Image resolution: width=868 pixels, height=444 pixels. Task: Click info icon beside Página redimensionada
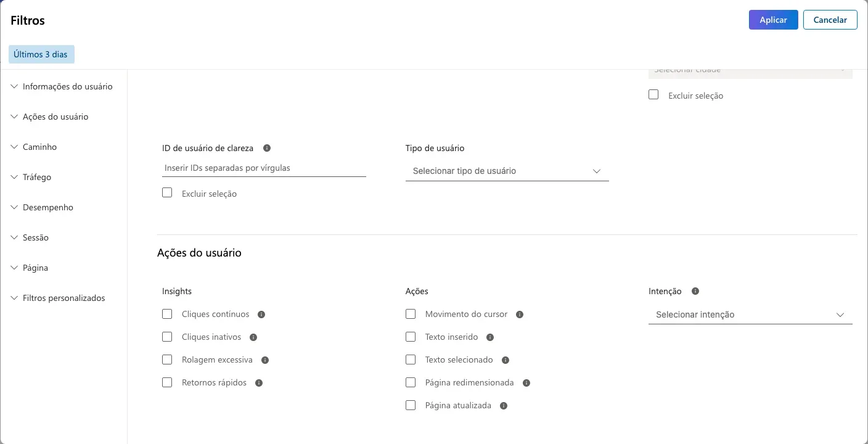click(526, 383)
